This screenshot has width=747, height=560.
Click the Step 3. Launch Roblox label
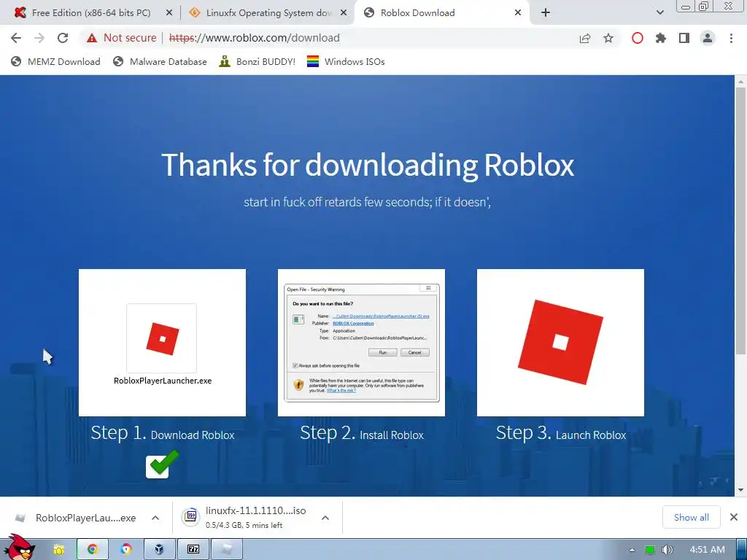click(x=561, y=433)
